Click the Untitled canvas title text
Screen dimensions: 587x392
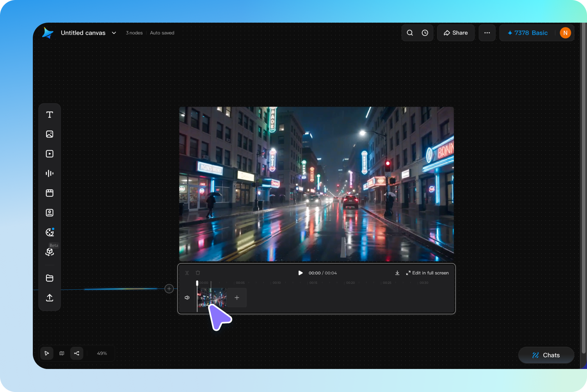(x=83, y=33)
